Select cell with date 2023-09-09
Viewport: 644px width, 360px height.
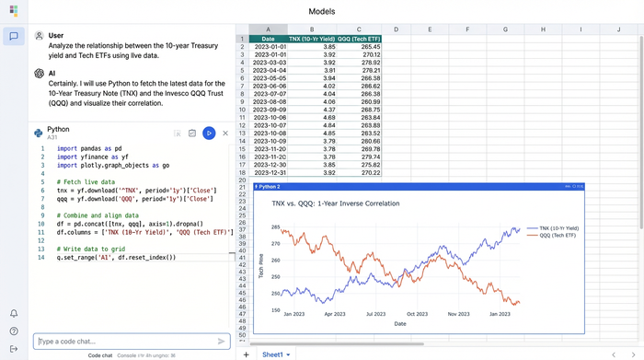(269, 110)
